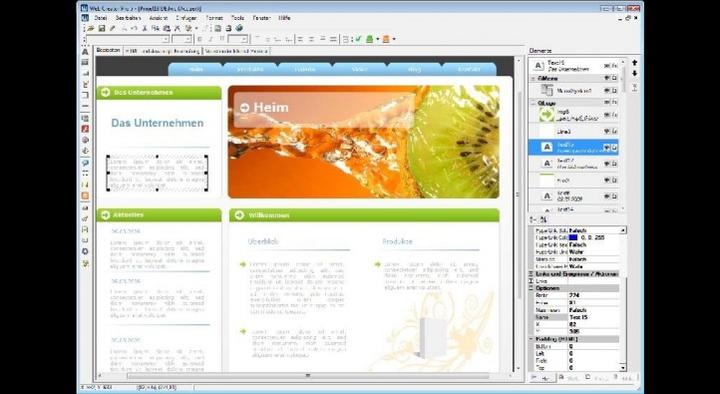Toggle lock icon on the Line3 element row

click(x=614, y=131)
